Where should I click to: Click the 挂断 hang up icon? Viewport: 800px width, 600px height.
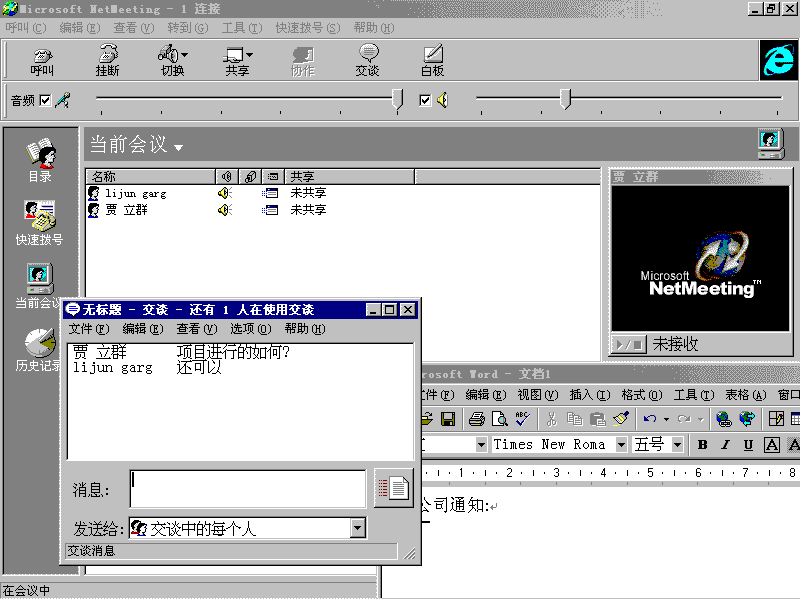click(x=107, y=60)
